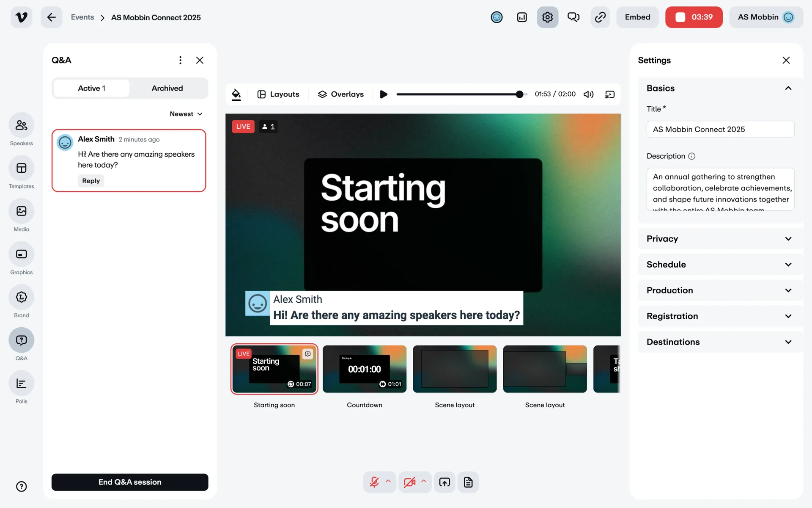
Task: Expand the Destinations settings section
Action: click(719, 342)
